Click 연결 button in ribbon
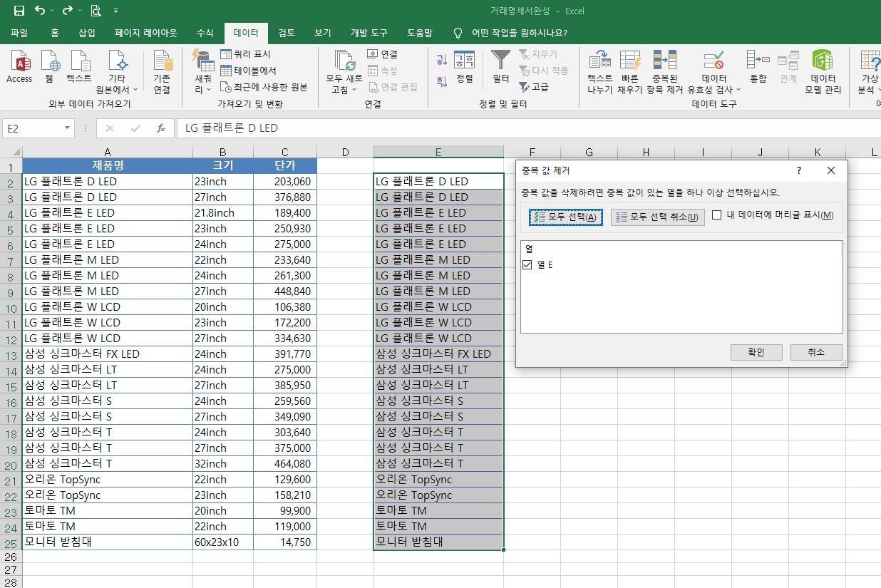Screen dimensions: 881x588 [383, 54]
